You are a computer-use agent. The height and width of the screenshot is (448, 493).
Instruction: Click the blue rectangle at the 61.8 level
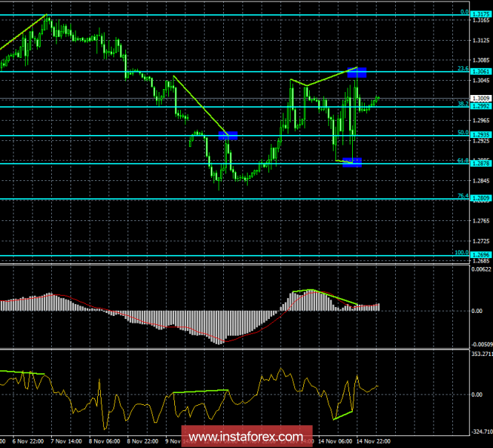point(352,162)
